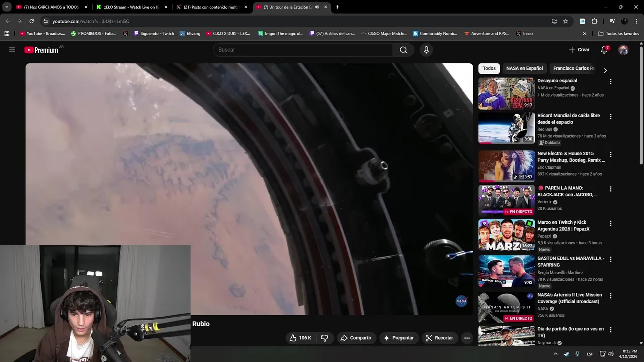Open options for GASTON EDUL vs MARAVILLA
The width and height of the screenshot is (644, 362).
coord(611,259)
